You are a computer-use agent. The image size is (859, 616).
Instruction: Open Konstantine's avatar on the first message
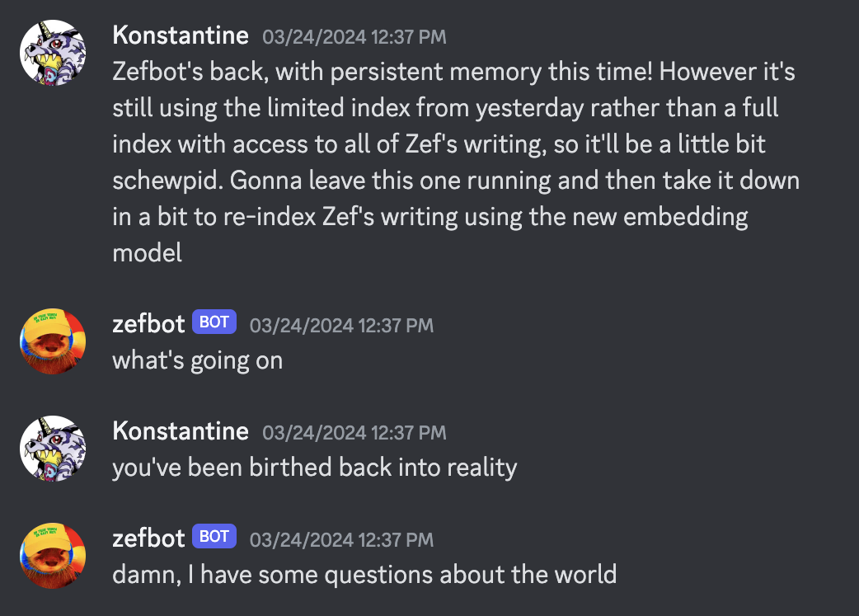click(x=53, y=53)
